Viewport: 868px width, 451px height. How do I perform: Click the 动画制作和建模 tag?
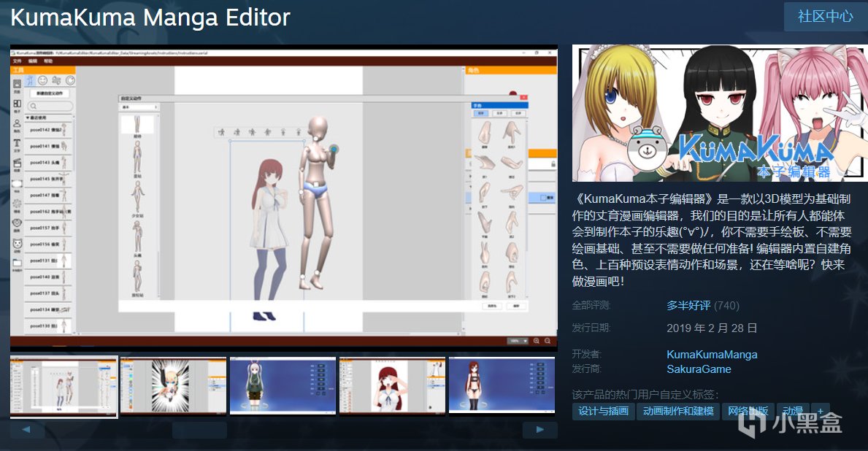[678, 411]
